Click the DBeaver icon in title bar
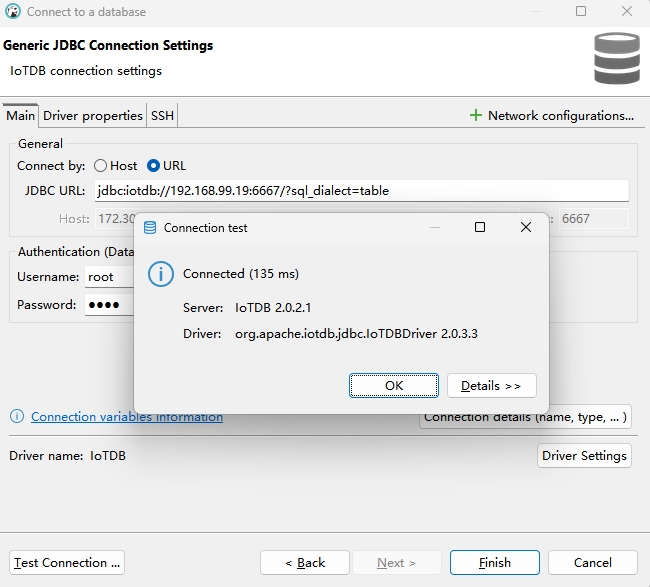This screenshot has height=587, width=650. [x=12, y=12]
